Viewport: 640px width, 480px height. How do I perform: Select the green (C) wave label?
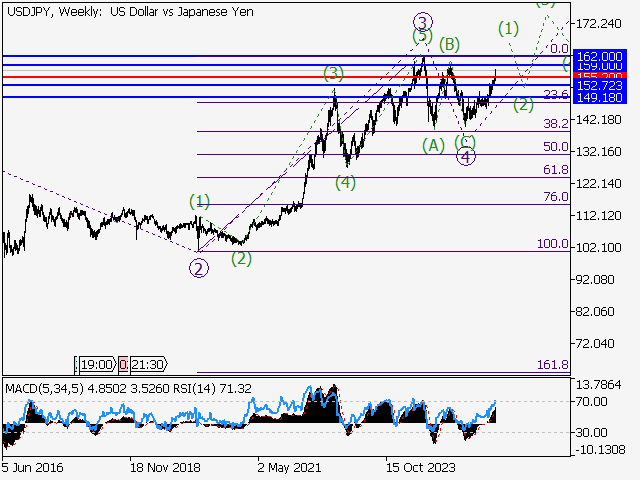[x=465, y=141]
